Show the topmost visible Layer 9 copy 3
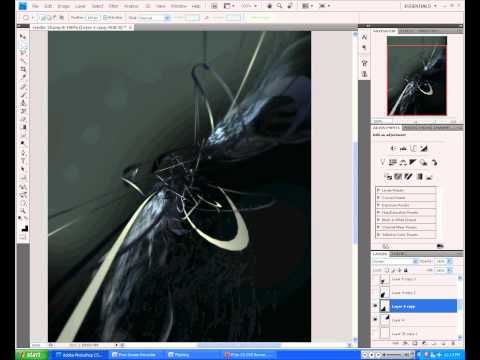This screenshot has width=480, height=360. (x=375, y=279)
